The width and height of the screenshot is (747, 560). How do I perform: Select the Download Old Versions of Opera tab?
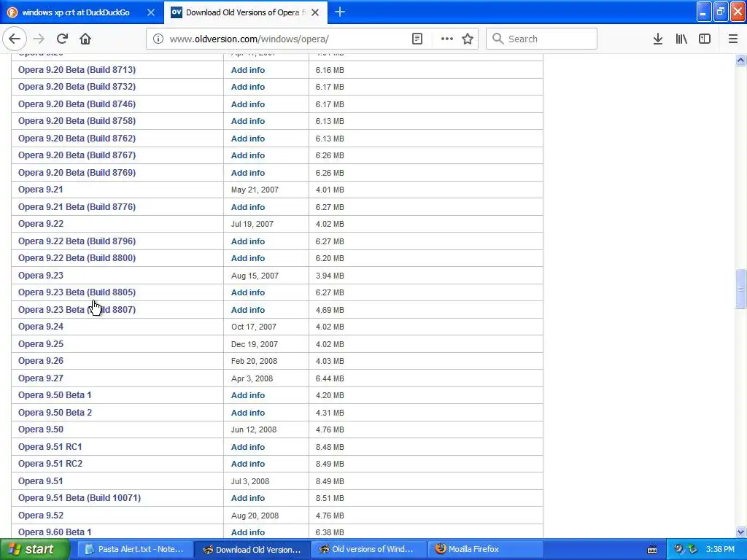(x=246, y=12)
